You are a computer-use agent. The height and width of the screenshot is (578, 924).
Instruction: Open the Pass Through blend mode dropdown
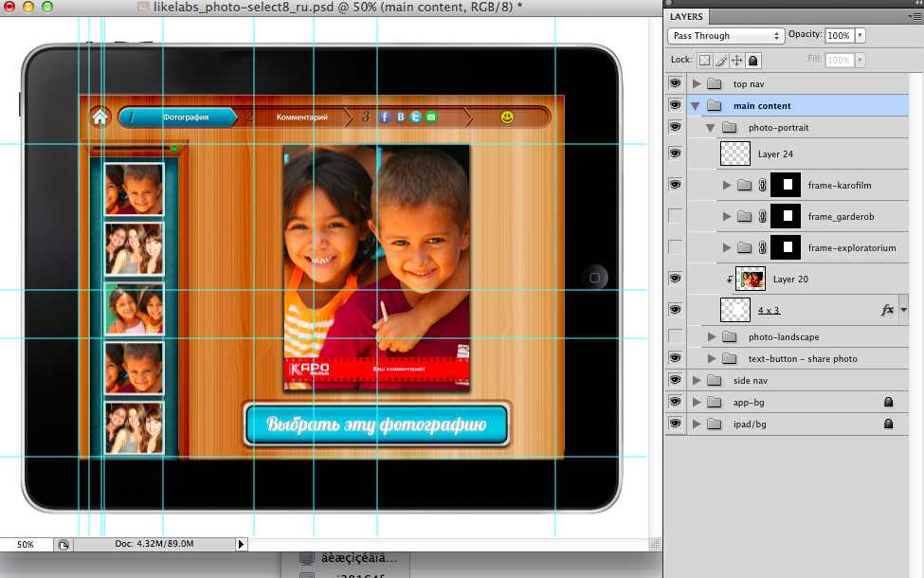726,36
